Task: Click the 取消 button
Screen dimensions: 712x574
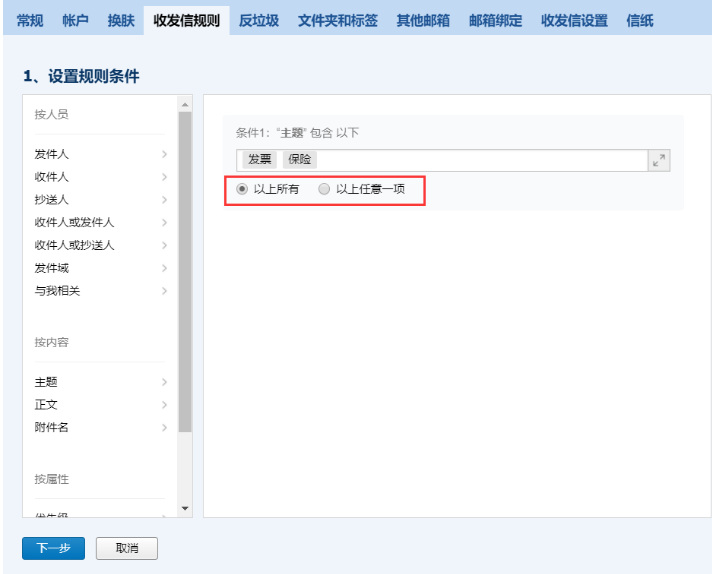Action: pyautogui.click(x=126, y=548)
